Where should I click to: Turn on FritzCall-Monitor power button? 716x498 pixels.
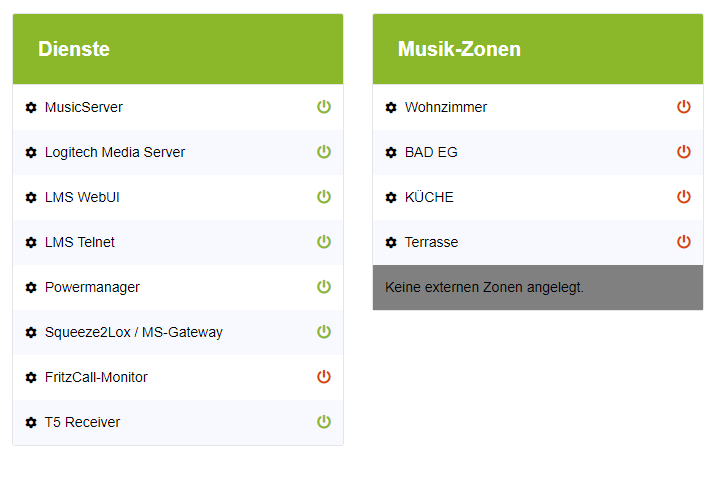(324, 377)
